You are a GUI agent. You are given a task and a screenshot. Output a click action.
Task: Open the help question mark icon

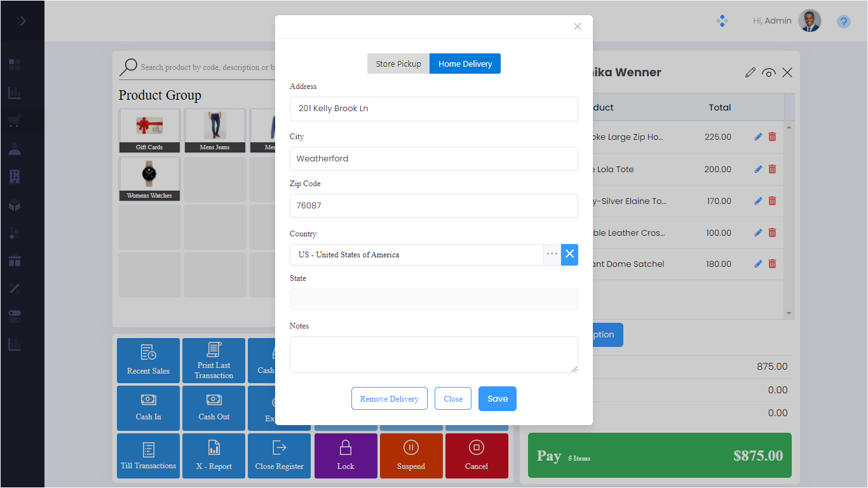[x=843, y=22]
